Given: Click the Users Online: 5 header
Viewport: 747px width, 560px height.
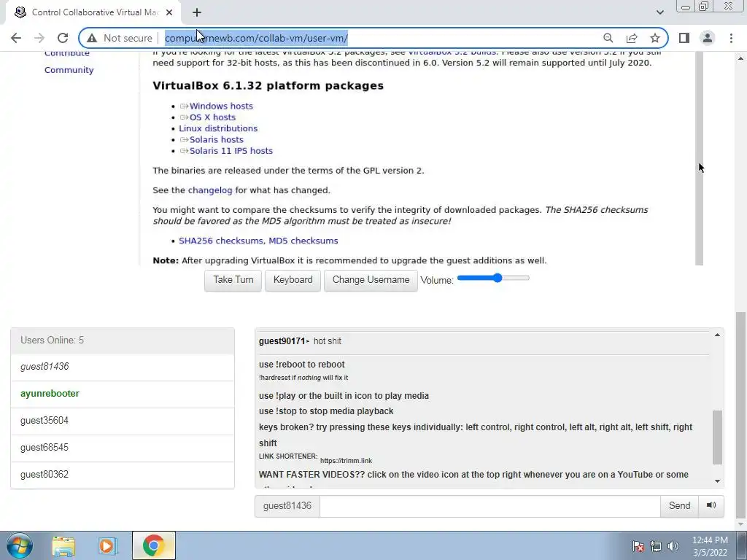Looking at the screenshot, I should pyautogui.click(x=123, y=341).
